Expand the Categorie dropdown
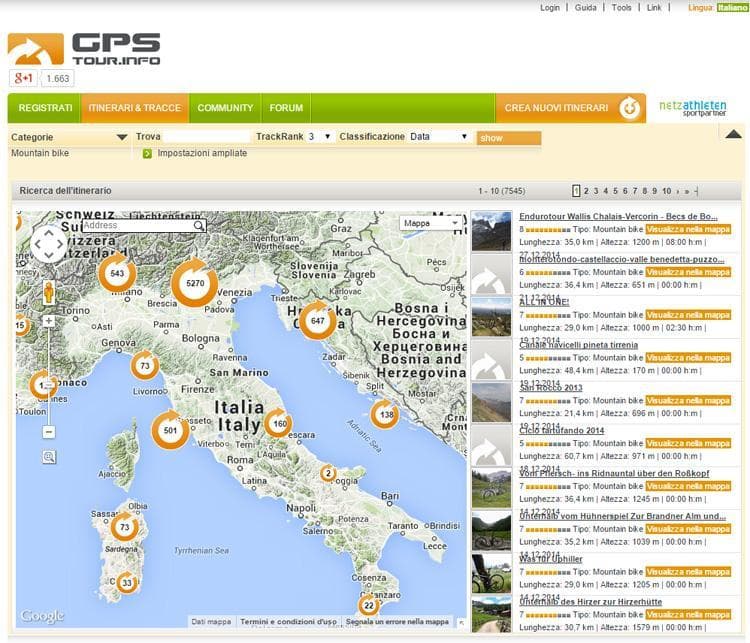The height and width of the screenshot is (643, 750). click(x=69, y=137)
